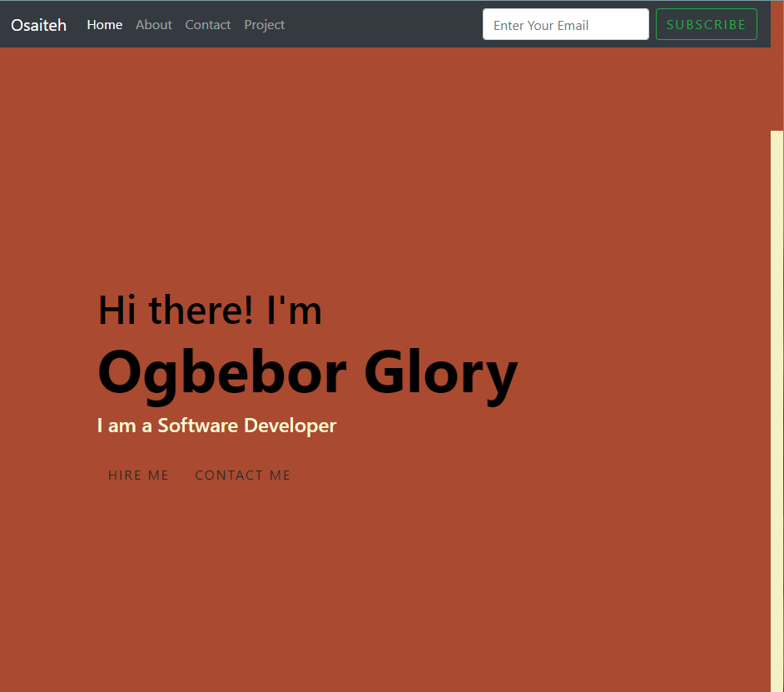This screenshot has width=784, height=692.
Task: Go to the Home nav link
Action: point(104,25)
